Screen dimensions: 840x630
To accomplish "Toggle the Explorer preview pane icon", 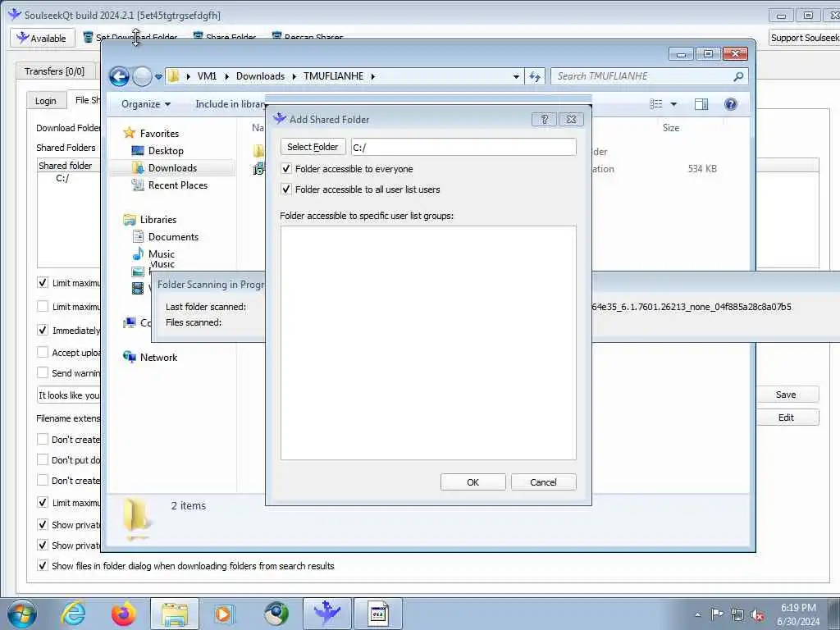I will click(x=701, y=104).
